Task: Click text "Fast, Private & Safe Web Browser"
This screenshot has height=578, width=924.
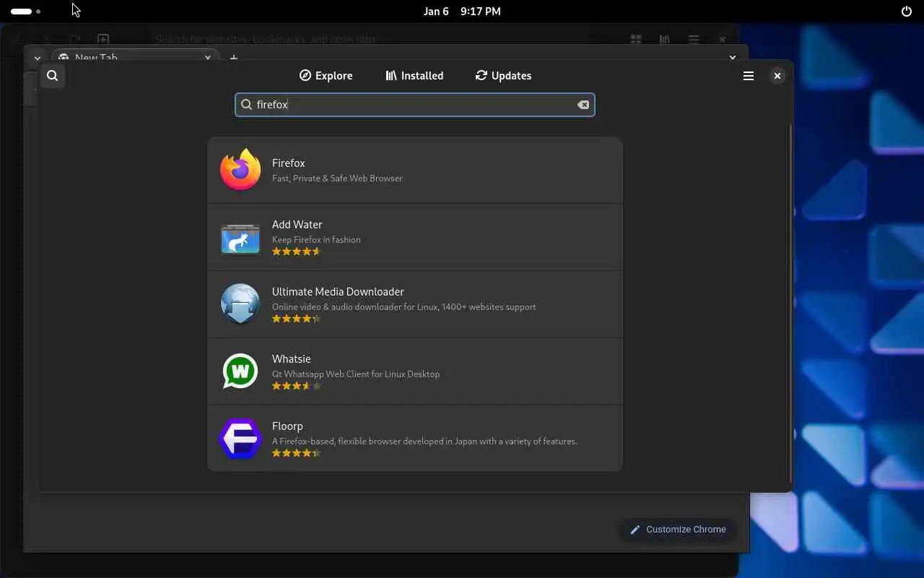Action: coord(337,178)
